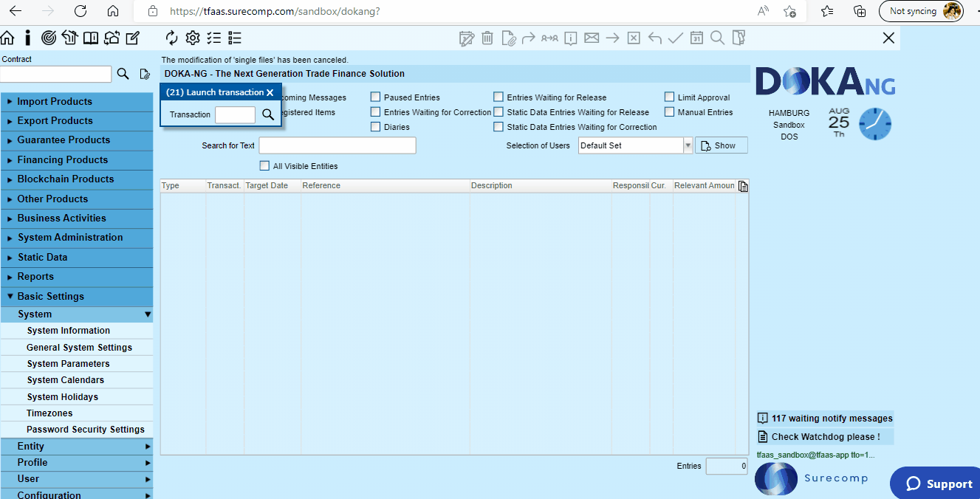Click the search icon in Launch transaction
Screen dimensions: 980x499
click(268, 114)
